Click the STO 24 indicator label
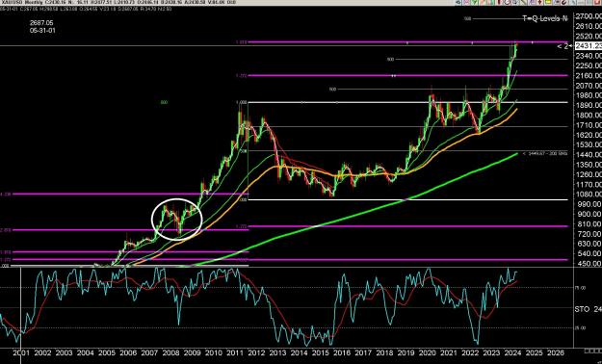 (589, 309)
